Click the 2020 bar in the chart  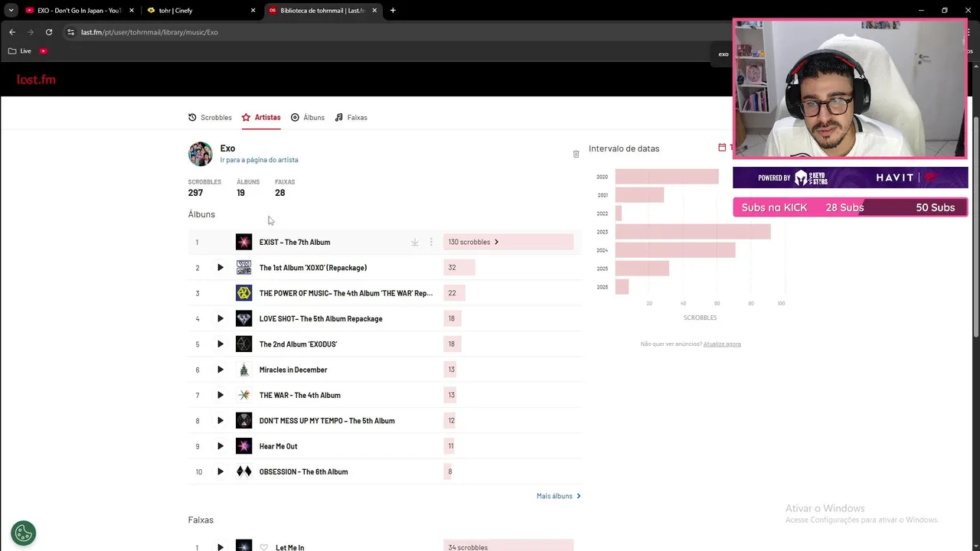pos(667,177)
